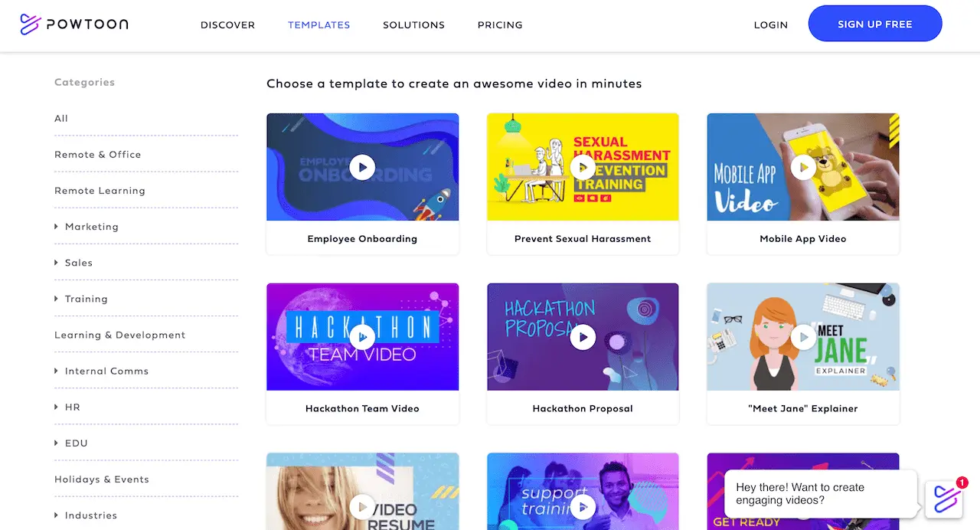Click the Login link
This screenshot has height=530, width=980.
pyautogui.click(x=771, y=25)
